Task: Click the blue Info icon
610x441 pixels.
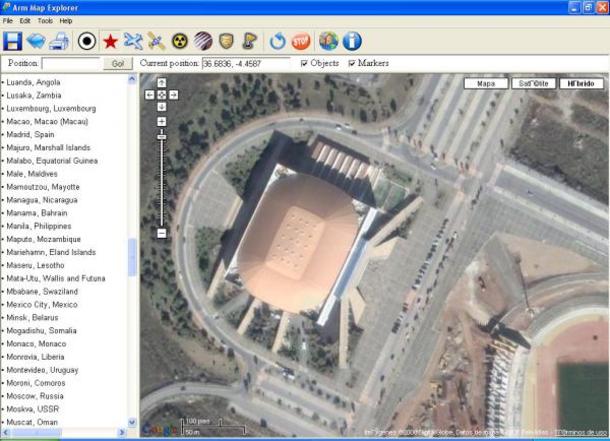Action: (352, 41)
